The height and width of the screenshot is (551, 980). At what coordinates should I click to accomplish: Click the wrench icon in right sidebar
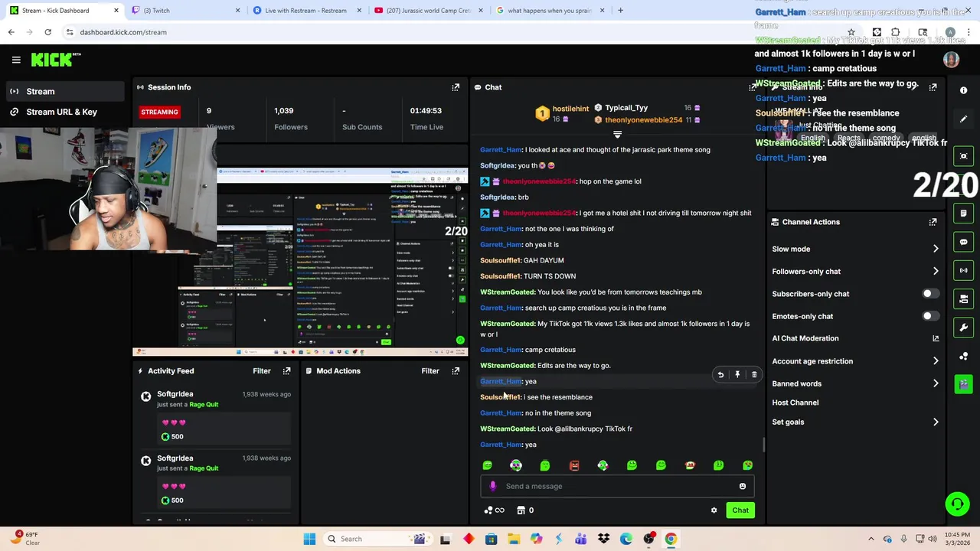coord(964,328)
